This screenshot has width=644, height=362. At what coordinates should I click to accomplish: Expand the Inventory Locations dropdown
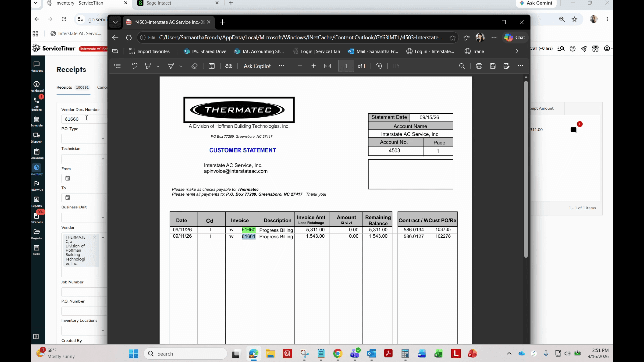103,331
